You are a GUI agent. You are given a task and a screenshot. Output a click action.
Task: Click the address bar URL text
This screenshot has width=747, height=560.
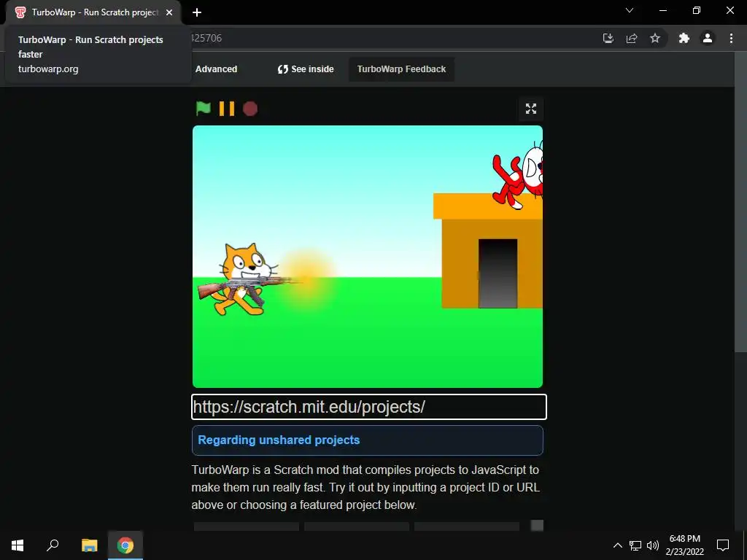tap(206, 38)
